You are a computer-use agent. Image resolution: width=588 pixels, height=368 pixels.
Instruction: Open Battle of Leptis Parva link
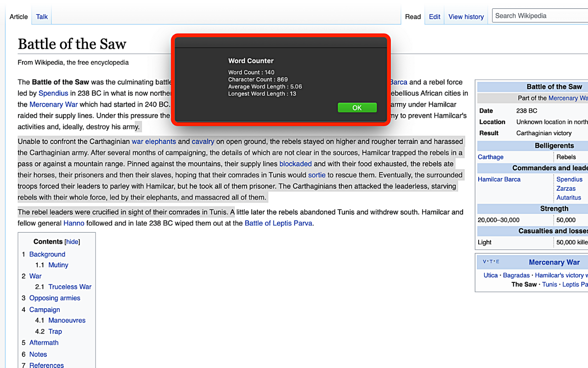tap(278, 223)
